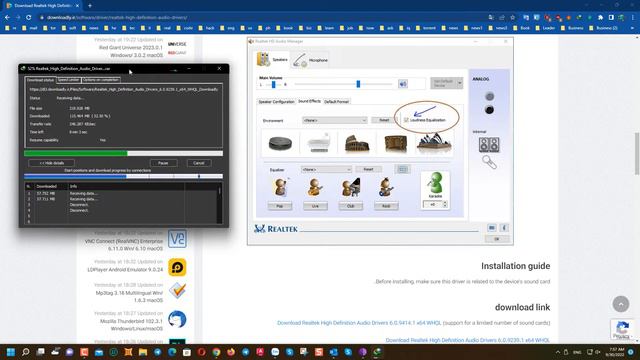Click the scroll-to-top round button

[x=620, y=304]
